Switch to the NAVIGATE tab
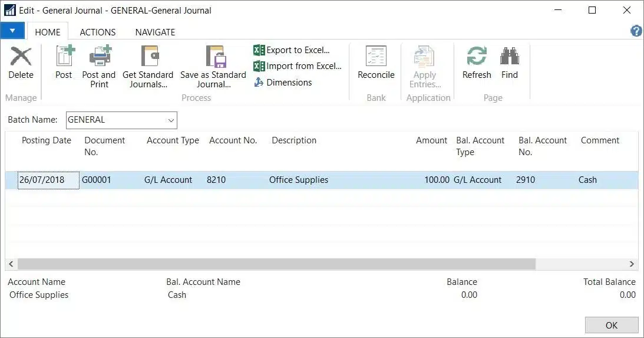Viewport: 644px width, 338px height. click(x=155, y=32)
